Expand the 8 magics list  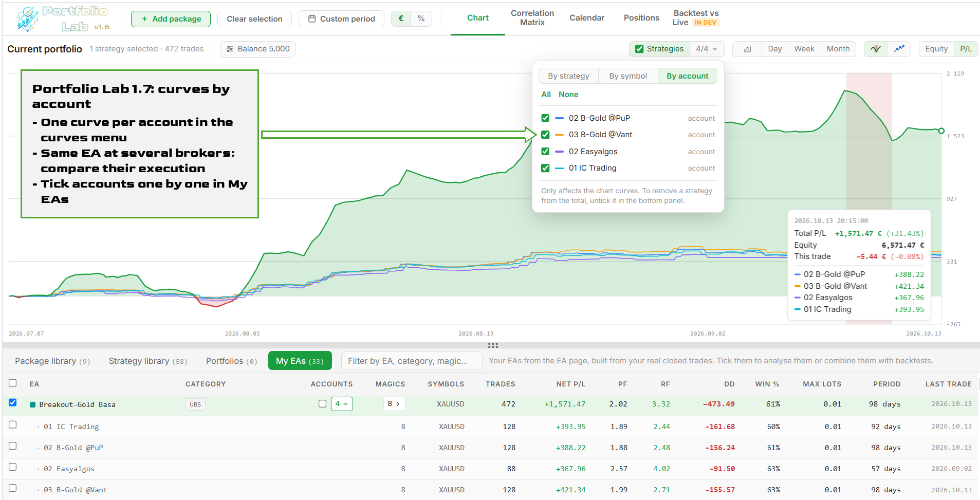(x=394, y=404)
